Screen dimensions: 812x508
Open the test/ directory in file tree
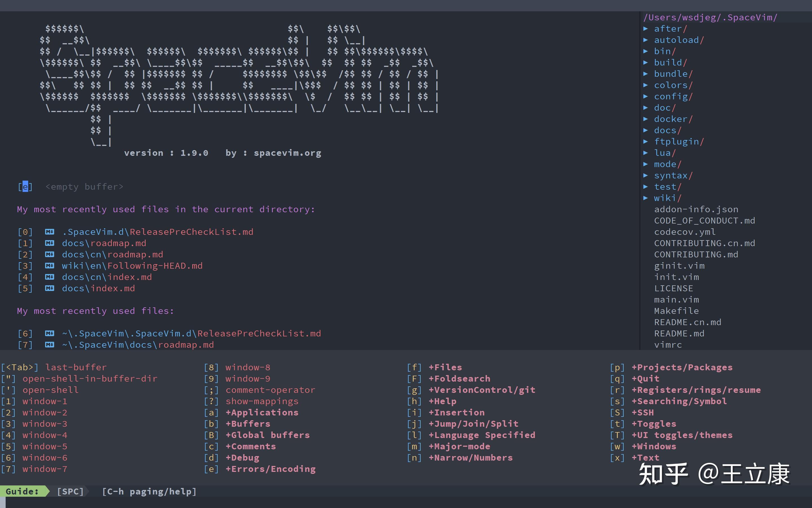668,187
